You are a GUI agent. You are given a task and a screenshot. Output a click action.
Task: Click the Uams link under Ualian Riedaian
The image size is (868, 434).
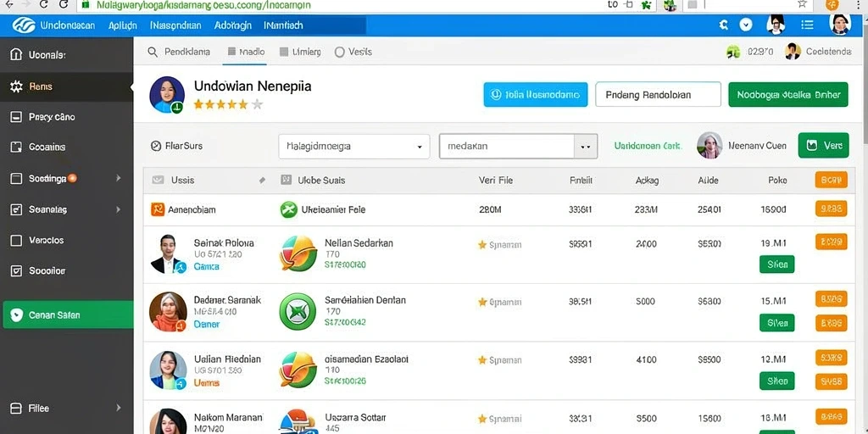[207, 382]
